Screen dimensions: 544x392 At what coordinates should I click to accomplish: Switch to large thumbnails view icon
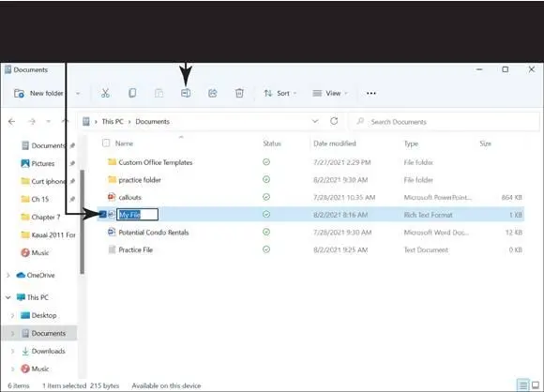point(536,384)
